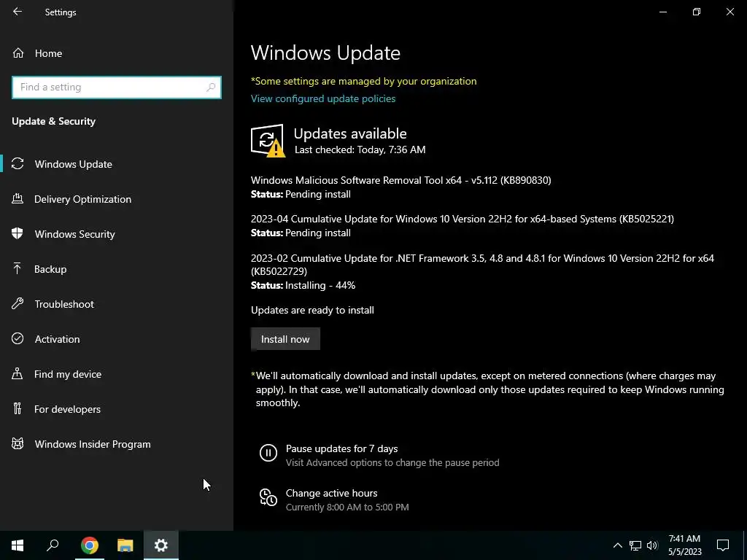Click the Windows Security shield icon
This screenshot has height=560, width=747.
pos(18,234)
